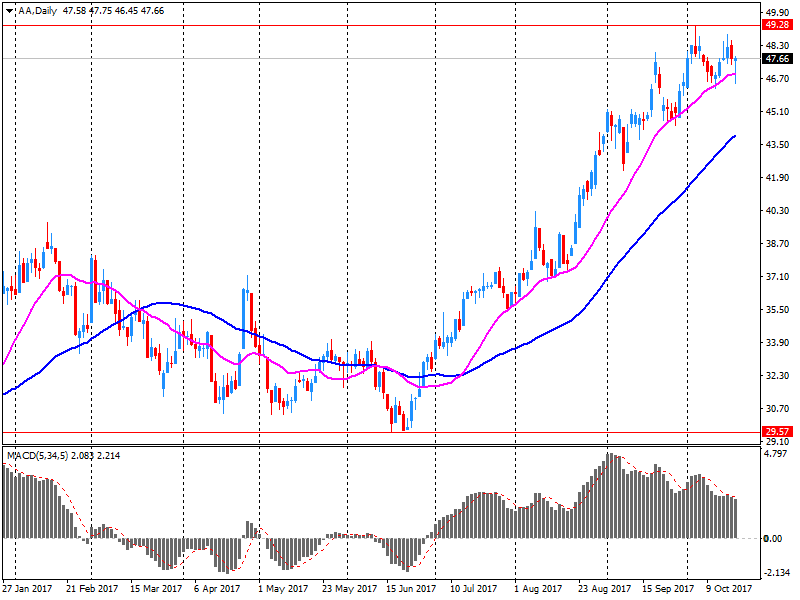This screenshot has height=600, width=800.
Task: Click the MACD(5,34,5) indicator label
Action: click(x=37, y=456)
